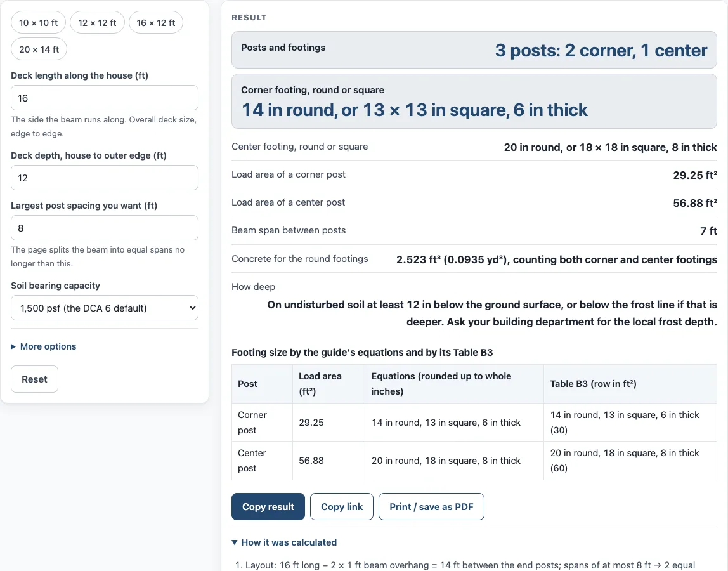Click the 'Table B3 (row in ft²)' header
Viewport: 728px width, 571px height.
(630, 384)
